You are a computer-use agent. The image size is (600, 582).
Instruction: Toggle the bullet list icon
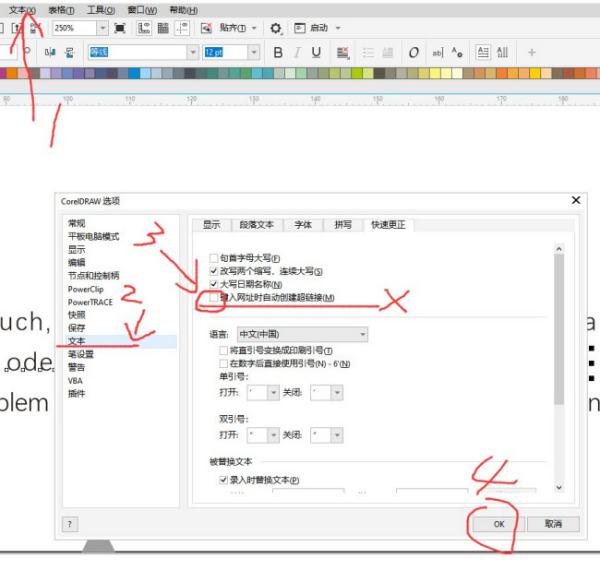pyautogui.click(x=368, y=52)
